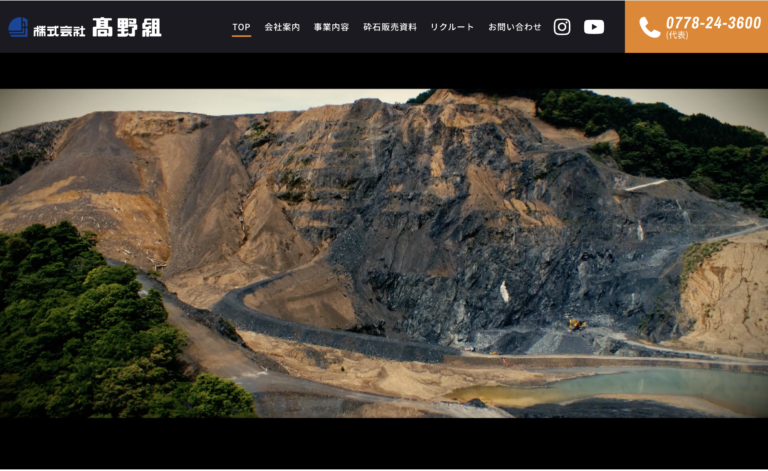Open the Instagram profile icon
The image size is (768, 471).
tap(562, 27)
